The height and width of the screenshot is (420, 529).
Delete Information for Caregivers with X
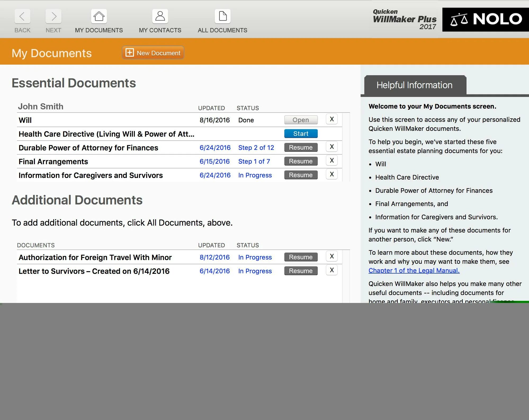[331, 175]
